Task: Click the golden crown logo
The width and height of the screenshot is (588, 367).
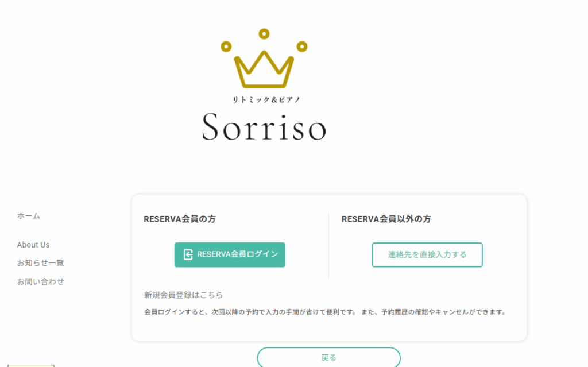Action: [x=264, y=58]
